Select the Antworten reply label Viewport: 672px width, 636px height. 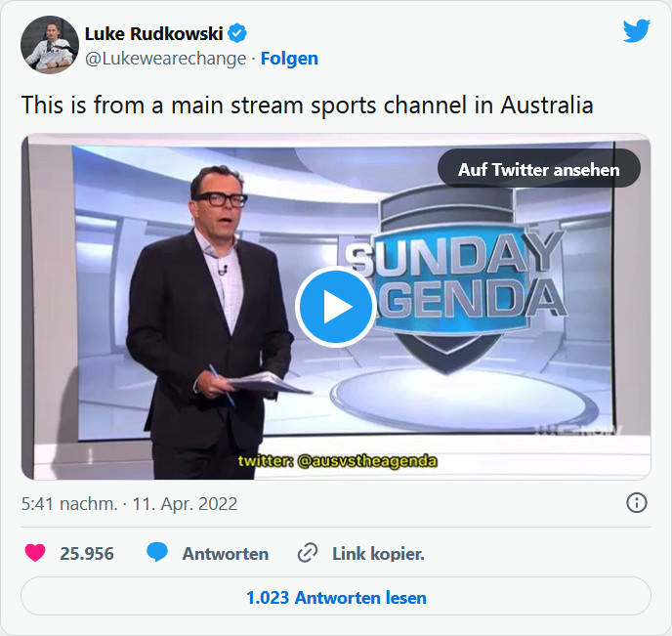point(226,554)
